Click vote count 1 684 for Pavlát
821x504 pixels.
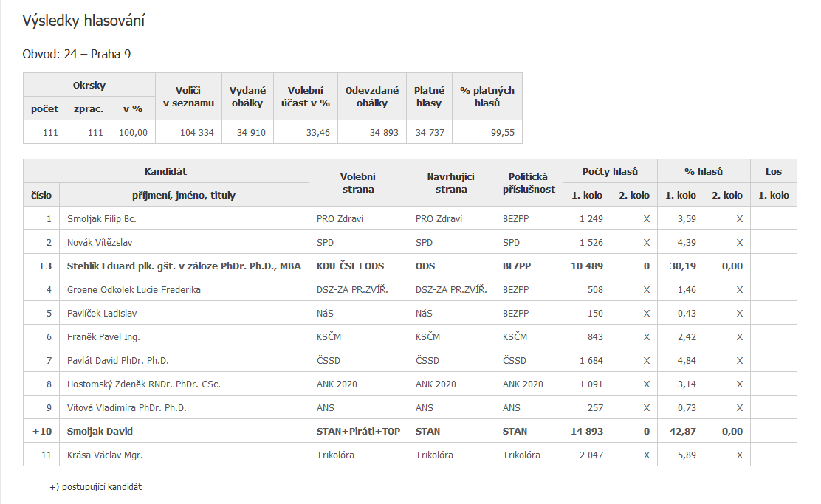point(591,361)
